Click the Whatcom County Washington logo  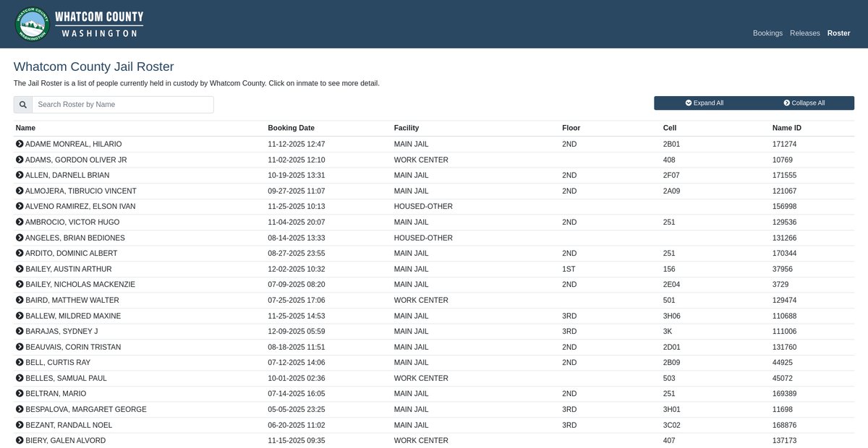79,24
